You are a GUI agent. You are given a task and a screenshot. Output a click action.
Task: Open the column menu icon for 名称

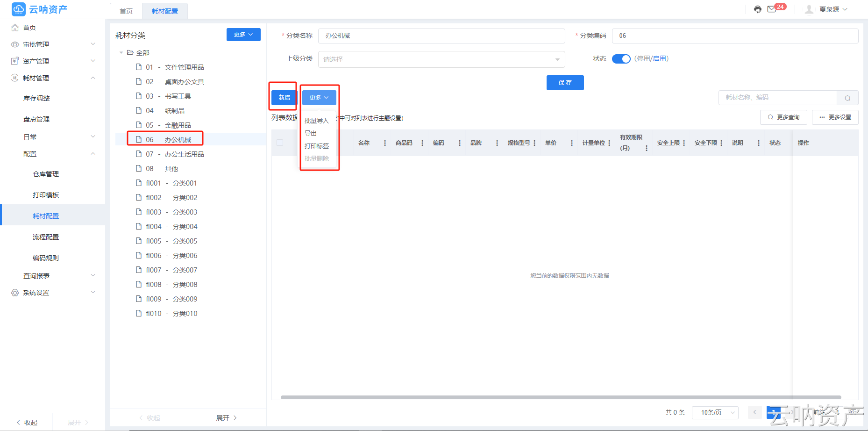point(385,143)
